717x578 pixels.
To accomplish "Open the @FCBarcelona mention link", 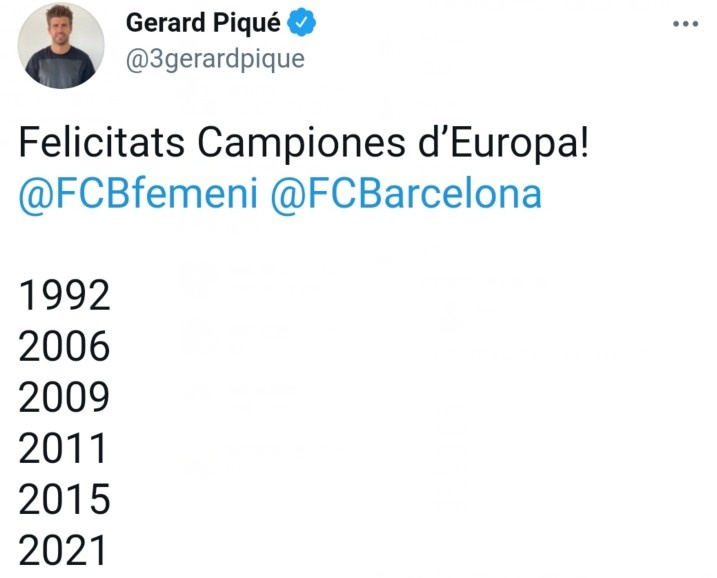I will coord(406,192).
